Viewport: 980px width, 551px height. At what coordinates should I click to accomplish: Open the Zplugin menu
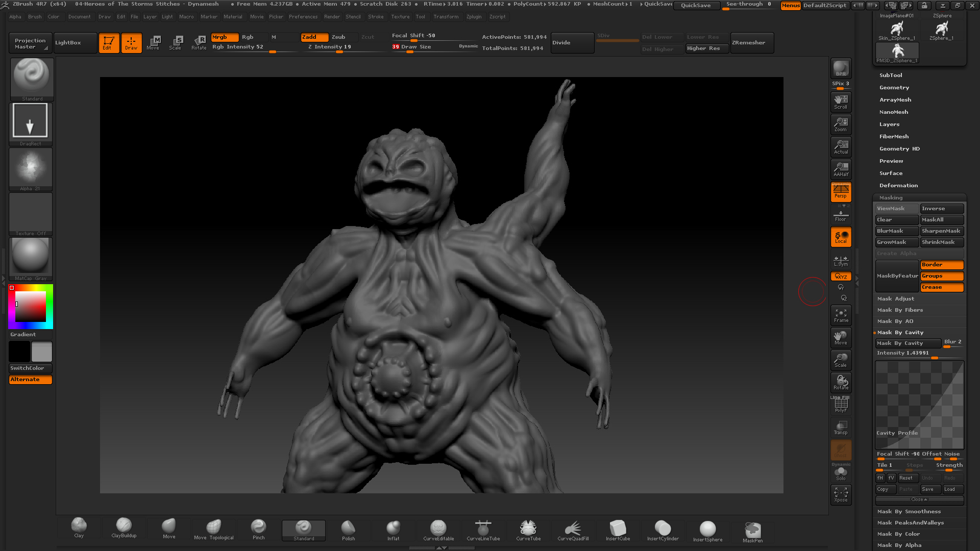pos(474,17)
